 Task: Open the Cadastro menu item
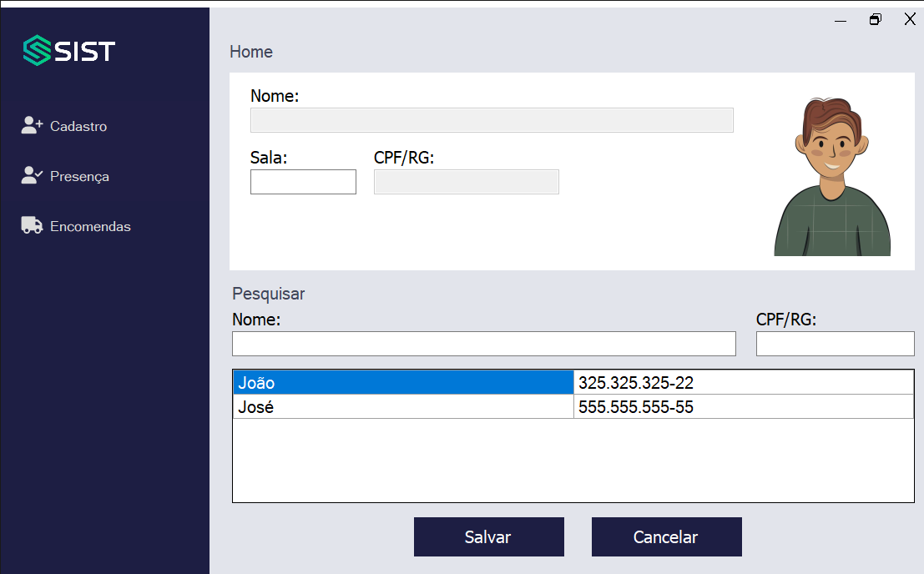(x=78, y=127)
